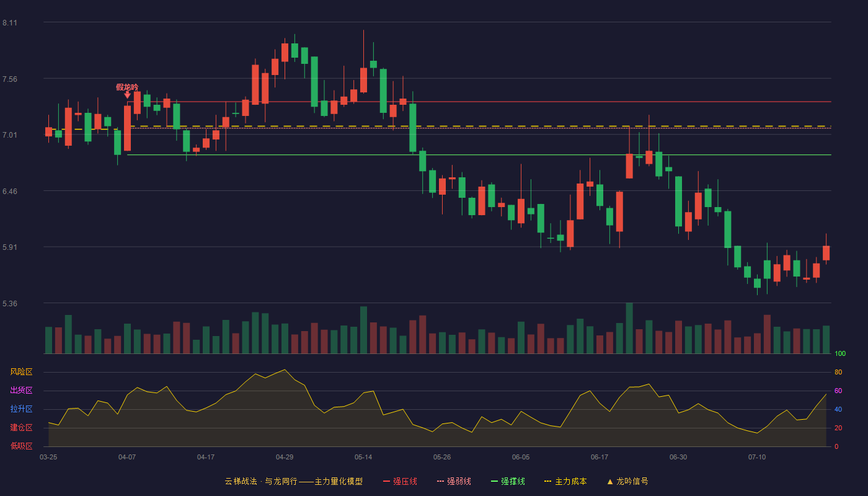This screenshot has width=868, height=496.
Task: Click the last red candlestick on the right
Action: [x=826, y=252]
